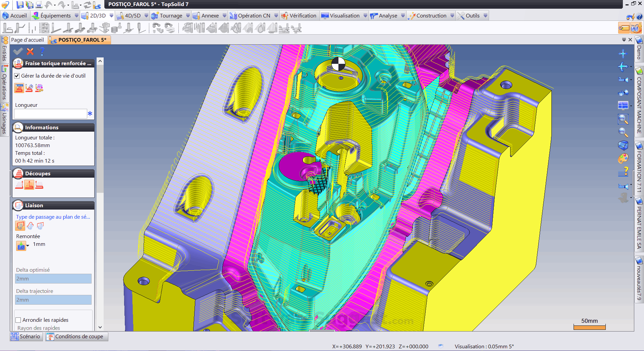Select the first Type de passage option
The height and width of the screenshot is (351, 644).
(20, 226)
